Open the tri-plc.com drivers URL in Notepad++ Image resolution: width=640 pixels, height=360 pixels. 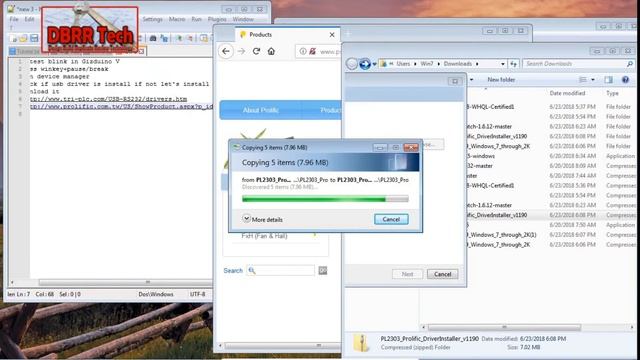(108, 99)
